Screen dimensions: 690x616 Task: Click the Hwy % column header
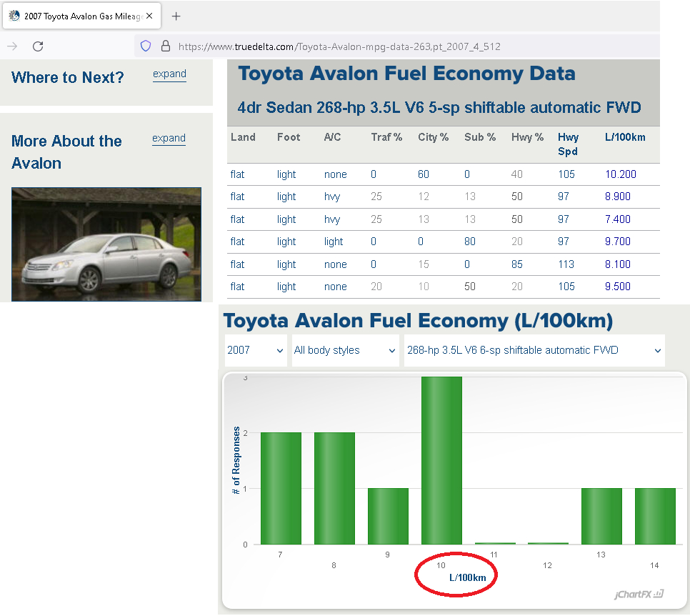coord(527,137)
